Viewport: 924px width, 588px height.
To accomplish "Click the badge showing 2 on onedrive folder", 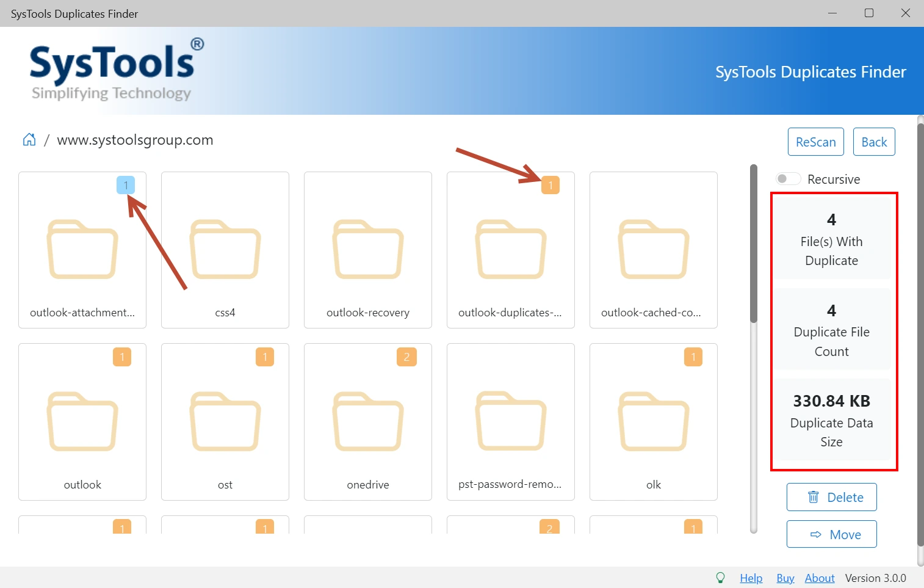I will coord(406,357).
